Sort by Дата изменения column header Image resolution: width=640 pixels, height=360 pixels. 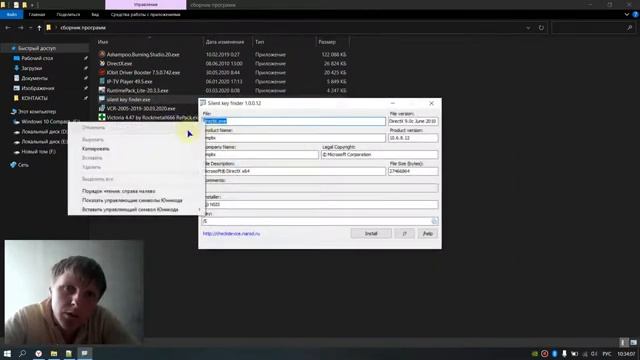point(225,42)
